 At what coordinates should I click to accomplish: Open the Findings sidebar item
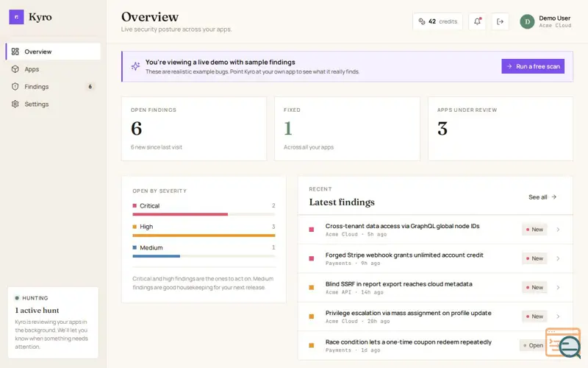tap(53, 86)
